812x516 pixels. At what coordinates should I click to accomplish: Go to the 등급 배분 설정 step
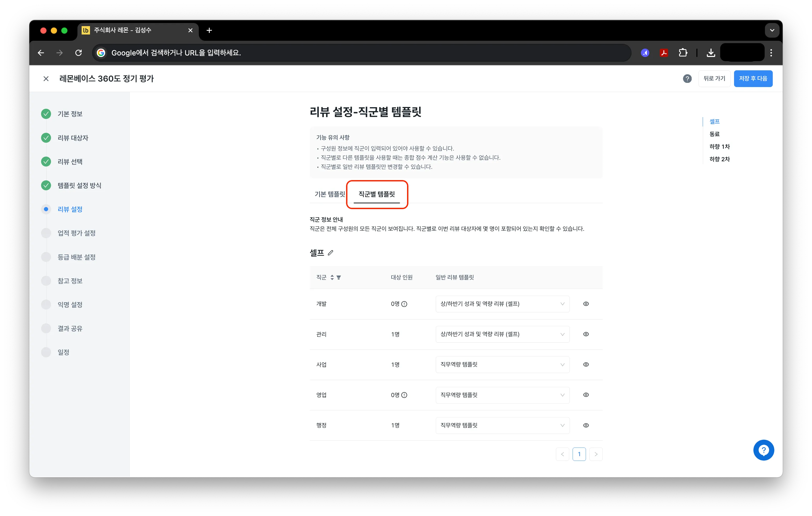(x=76, y=257)
